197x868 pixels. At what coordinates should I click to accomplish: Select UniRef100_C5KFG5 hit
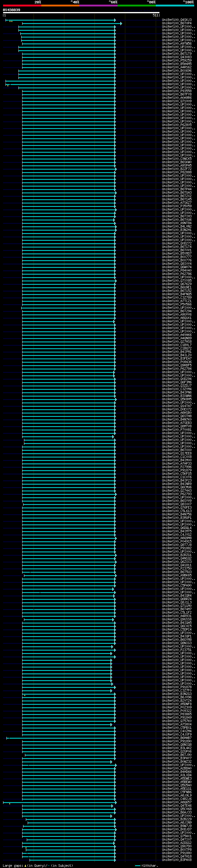(177, 474)
